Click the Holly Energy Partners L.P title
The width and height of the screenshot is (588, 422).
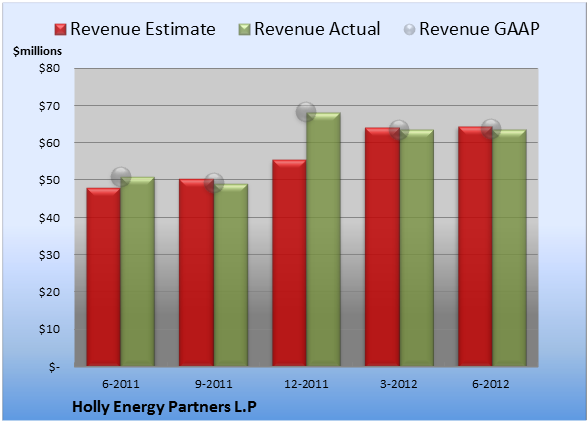pyautogui.click(x=164, y=407)
